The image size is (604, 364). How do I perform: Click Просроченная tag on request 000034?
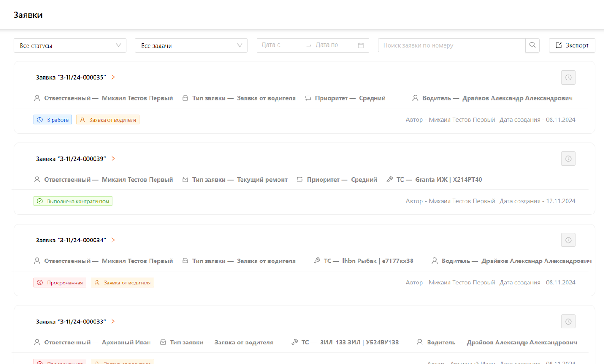(x=60, y=283)
